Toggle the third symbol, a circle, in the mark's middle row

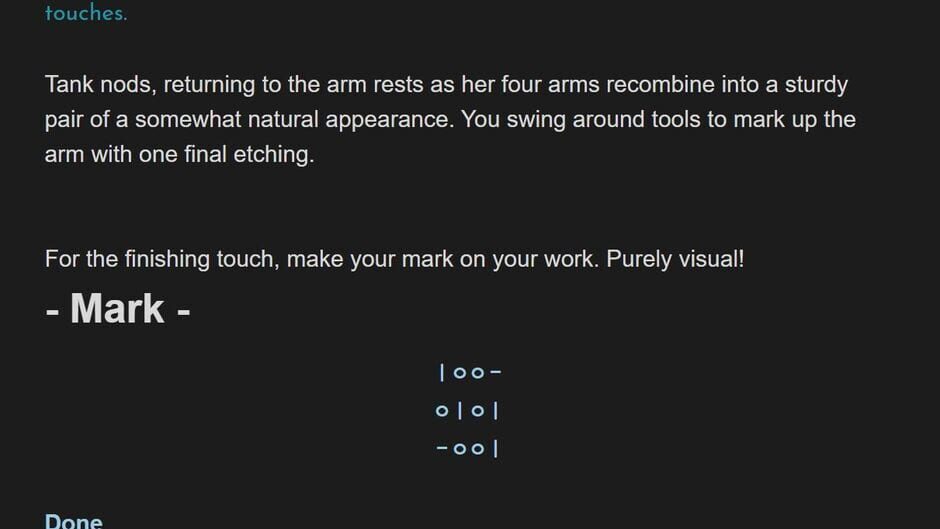(478, 411)
